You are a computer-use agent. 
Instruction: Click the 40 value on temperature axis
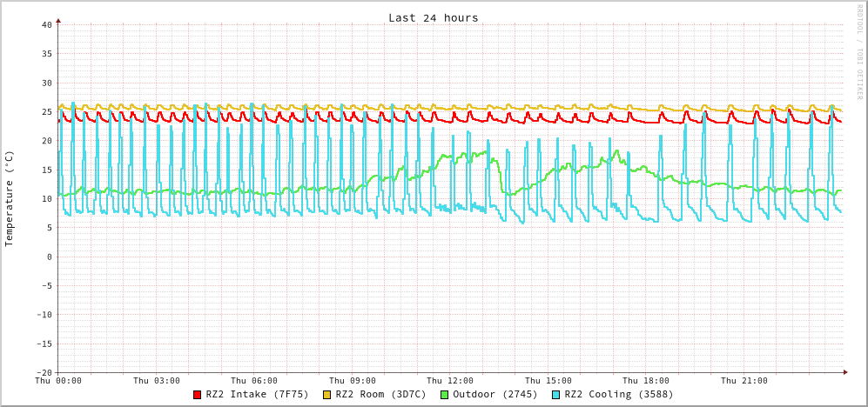pyautogui.click(x=46, y=24)
